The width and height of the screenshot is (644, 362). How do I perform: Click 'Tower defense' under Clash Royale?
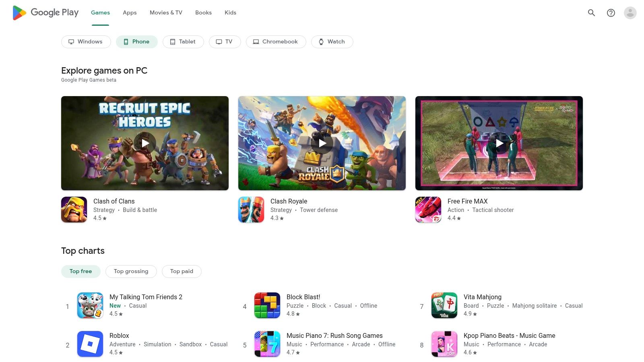click(x=319, y=210)
